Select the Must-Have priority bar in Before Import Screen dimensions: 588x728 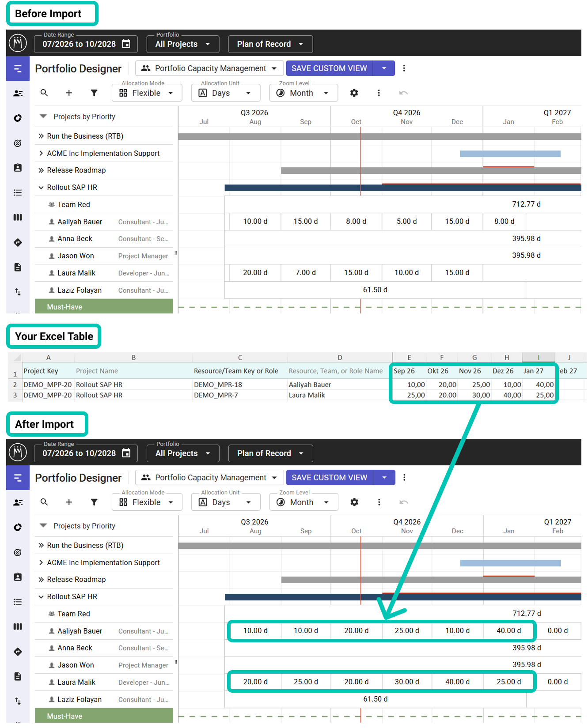(x=104, y=306)
